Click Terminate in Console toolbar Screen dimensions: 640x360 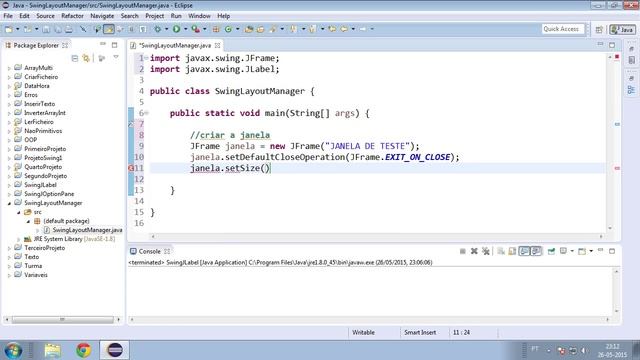coord(462,251)
